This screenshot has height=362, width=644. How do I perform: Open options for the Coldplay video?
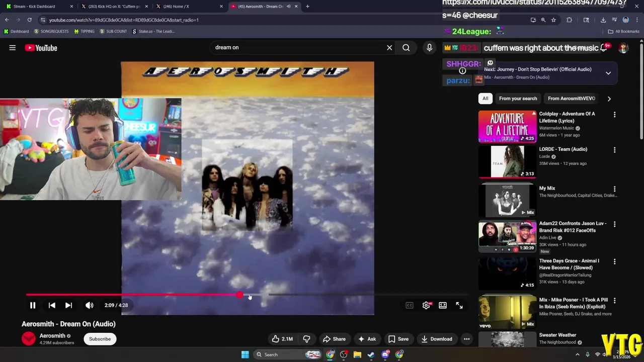tap(614, 115)
